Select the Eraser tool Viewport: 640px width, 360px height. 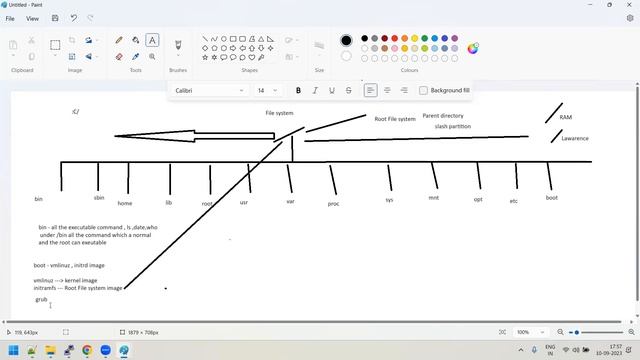coord(119,56)
